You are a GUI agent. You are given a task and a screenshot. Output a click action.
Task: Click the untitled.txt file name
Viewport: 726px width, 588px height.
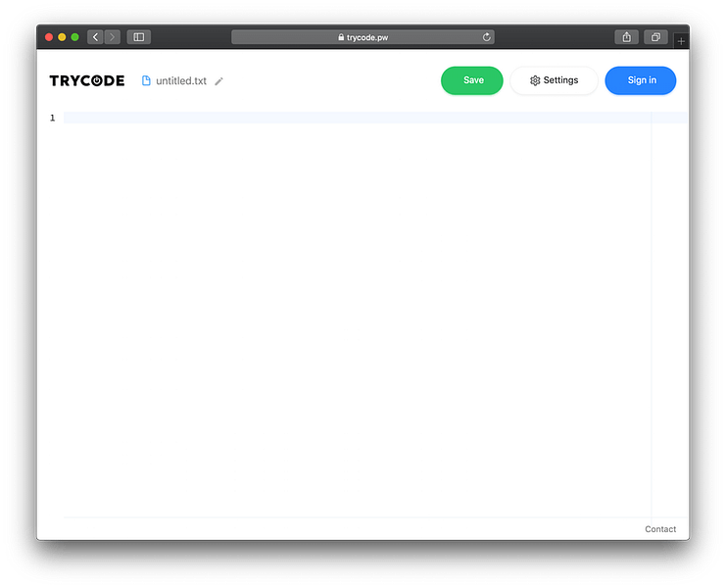click(x=181, y=81)
